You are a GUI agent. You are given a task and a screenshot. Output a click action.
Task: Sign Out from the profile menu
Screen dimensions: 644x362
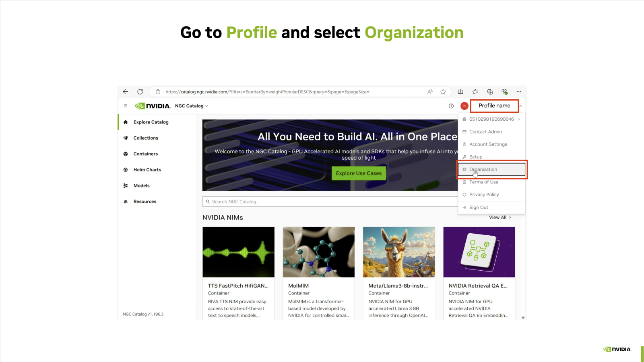(491, 207)
